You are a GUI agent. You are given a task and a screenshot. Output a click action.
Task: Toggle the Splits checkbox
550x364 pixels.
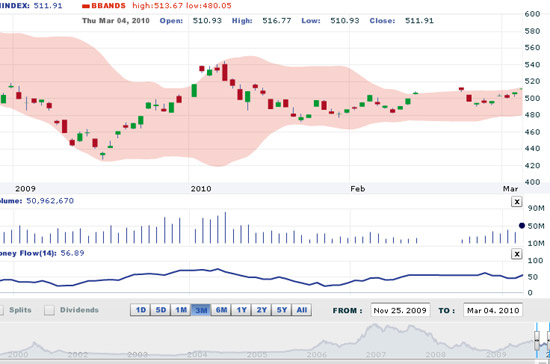click(x=1, y=310)
